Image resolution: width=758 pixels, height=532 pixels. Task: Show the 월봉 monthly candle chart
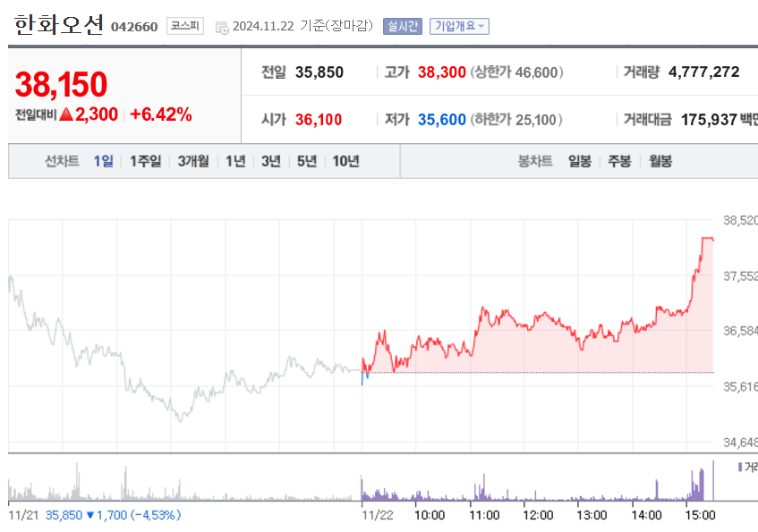click(660, 161)
